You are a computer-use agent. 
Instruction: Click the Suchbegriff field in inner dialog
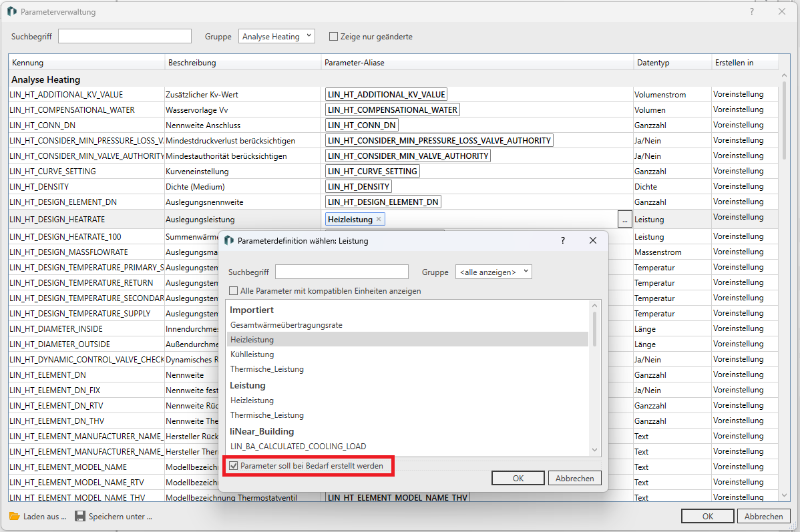[341, 272]
